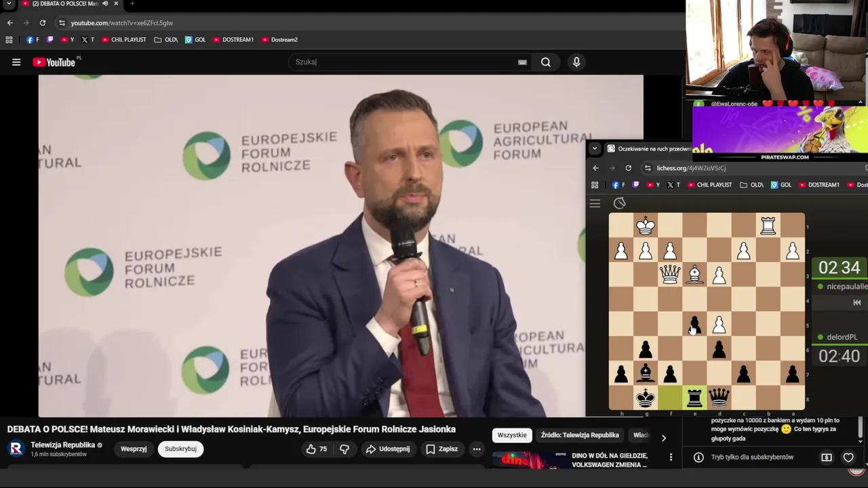868x488 pixels.
Task: Click the lichess knight logo icon
Action: [619, 203]
